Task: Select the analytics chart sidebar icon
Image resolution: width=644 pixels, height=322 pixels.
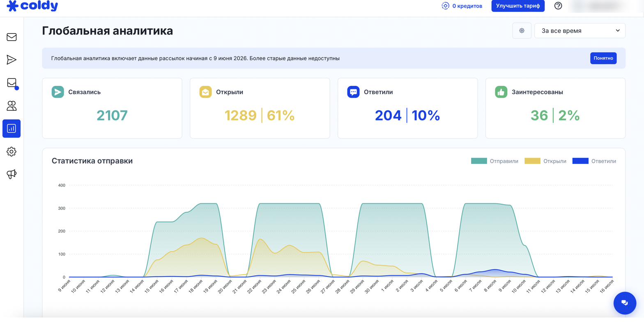Action: click(11, 129)
